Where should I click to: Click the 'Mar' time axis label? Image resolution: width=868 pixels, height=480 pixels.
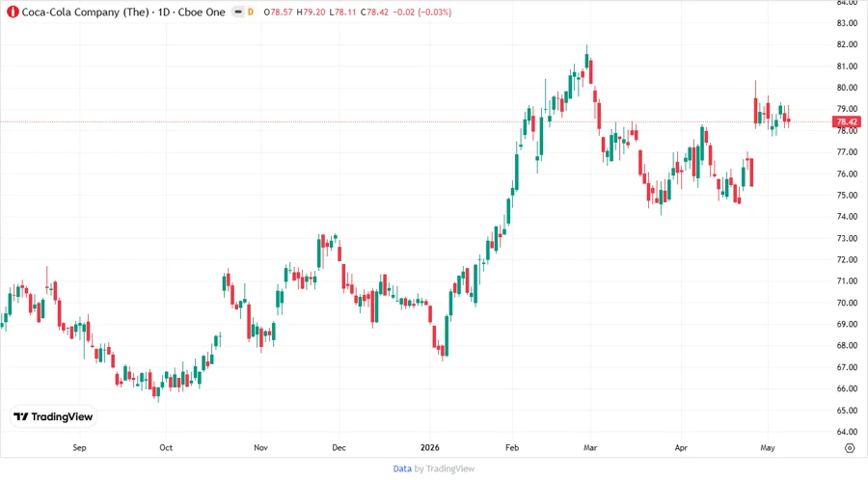[590, 447]
